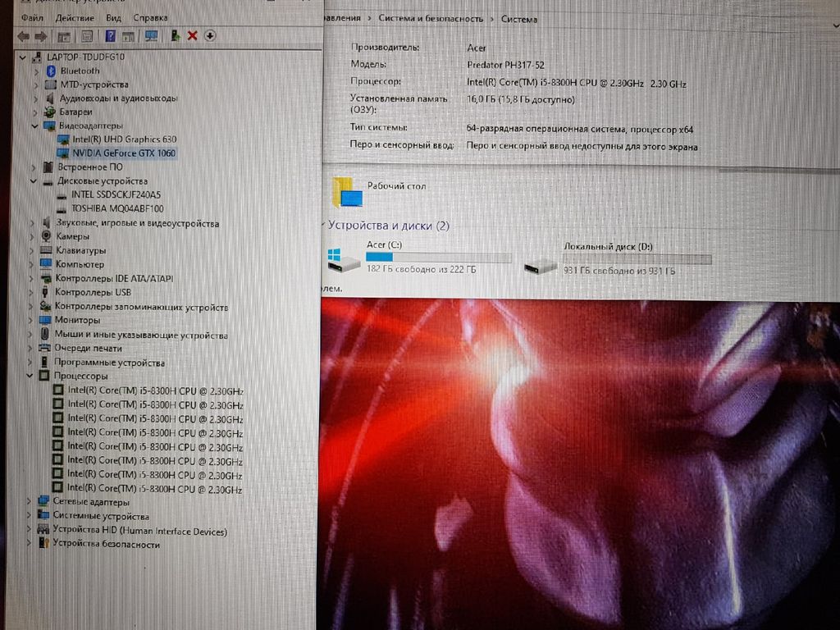Collapse the LAPTOP-TDUDFG10 root node
This screenshot has height=630, width=840.
[22, 57]
